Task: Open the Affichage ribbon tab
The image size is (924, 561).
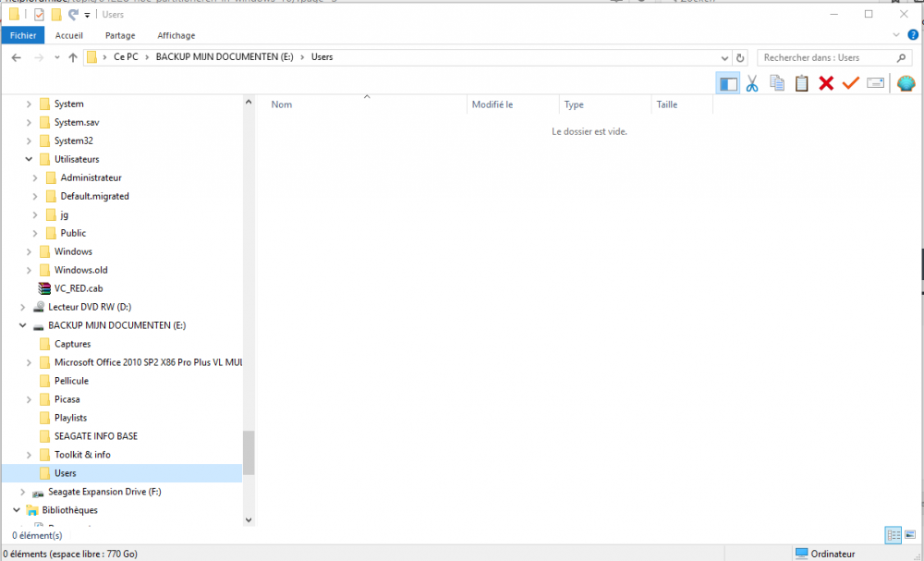Action: tap(176, 35)
